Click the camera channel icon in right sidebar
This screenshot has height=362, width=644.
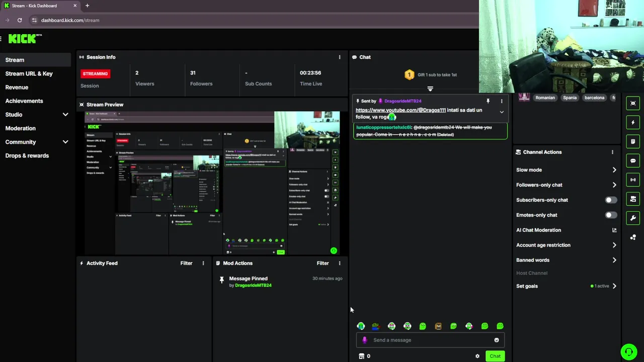[633, 199]
